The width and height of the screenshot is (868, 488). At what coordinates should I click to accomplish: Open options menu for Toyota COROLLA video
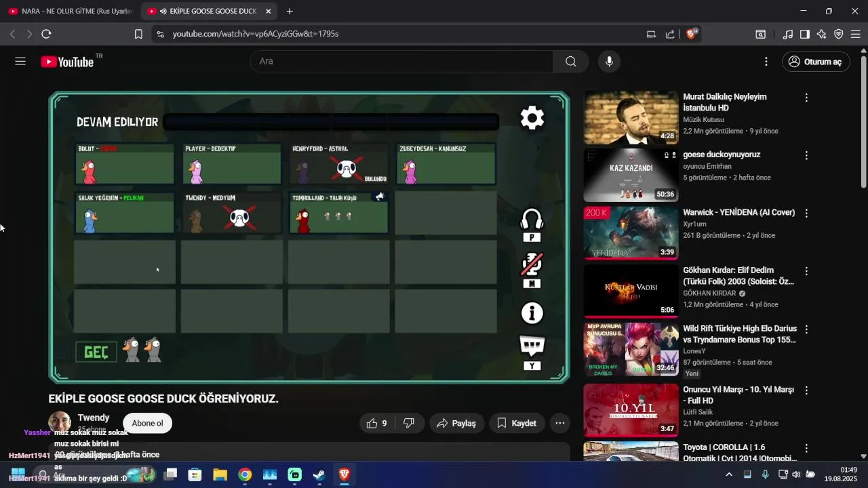click(x=806, y=449)
